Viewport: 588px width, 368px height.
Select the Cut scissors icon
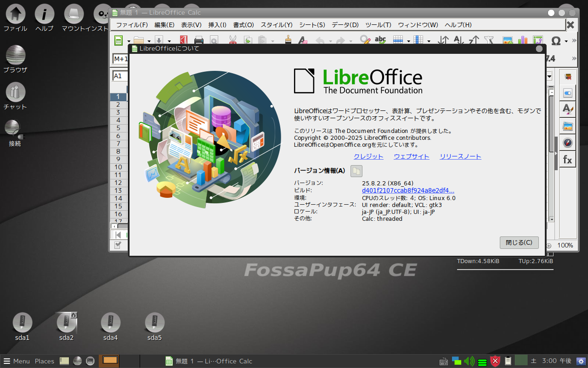point(232,40)
